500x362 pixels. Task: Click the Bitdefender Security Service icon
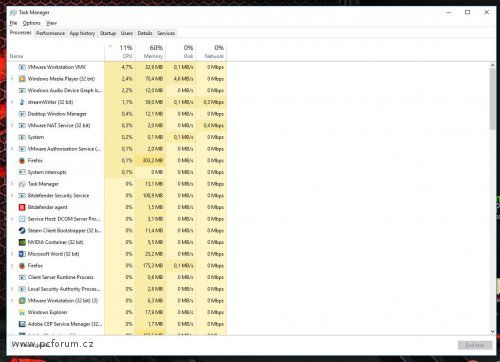[x=22, y=196]
